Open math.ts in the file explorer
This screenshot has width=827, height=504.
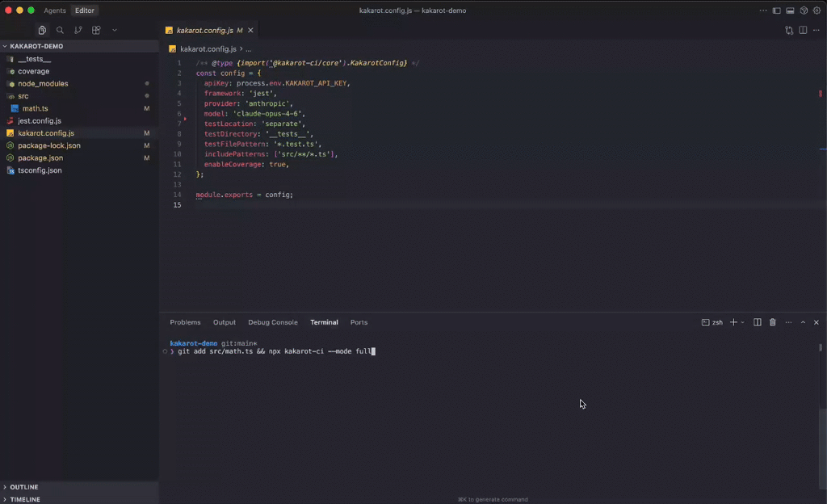35,108
